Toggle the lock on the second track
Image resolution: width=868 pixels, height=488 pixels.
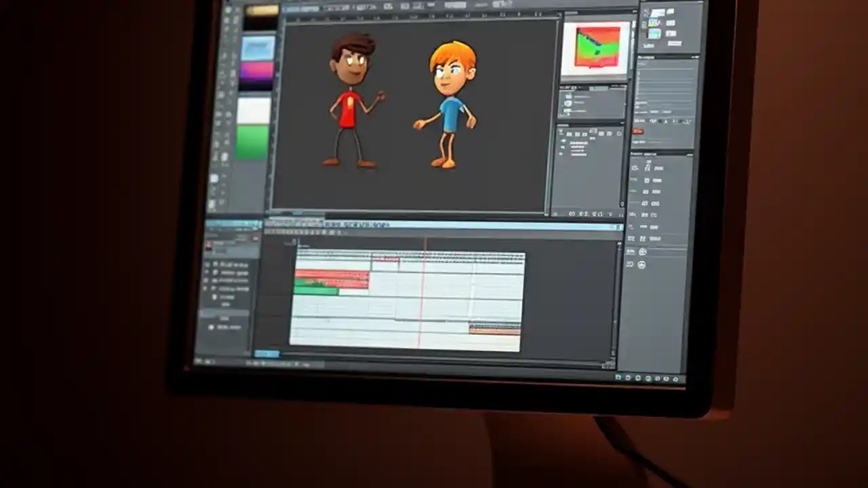click(x=207, y=272)
